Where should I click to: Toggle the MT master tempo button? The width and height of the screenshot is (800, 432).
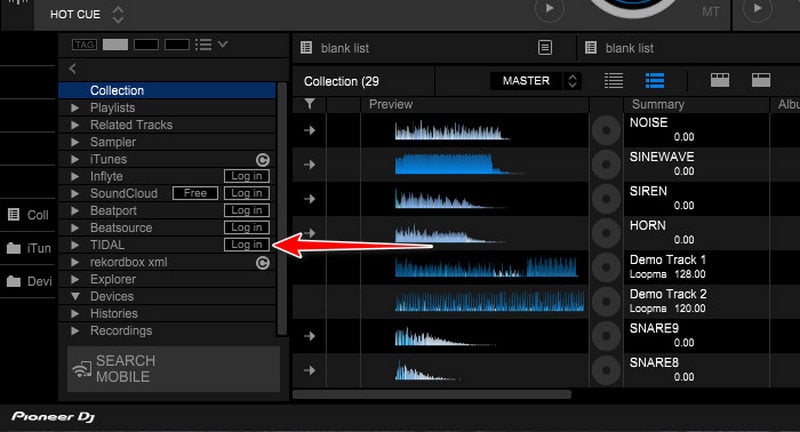711,11
